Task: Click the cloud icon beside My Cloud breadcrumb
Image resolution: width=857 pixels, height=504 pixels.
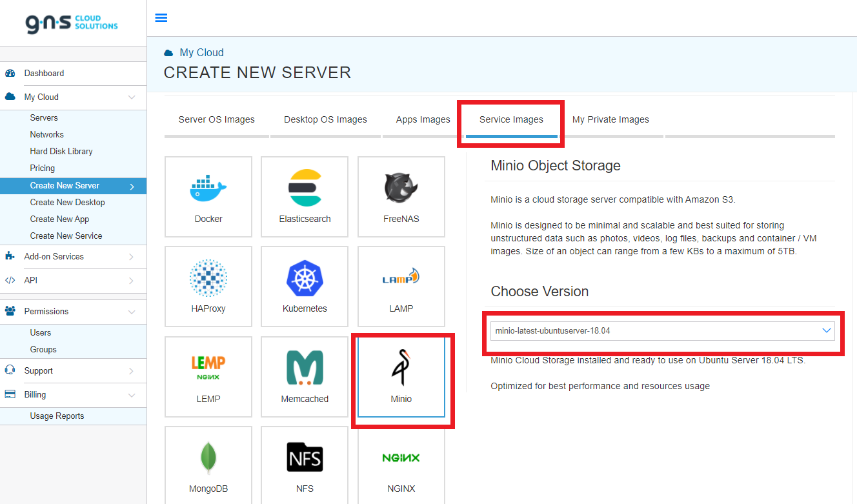Action: 168,53
